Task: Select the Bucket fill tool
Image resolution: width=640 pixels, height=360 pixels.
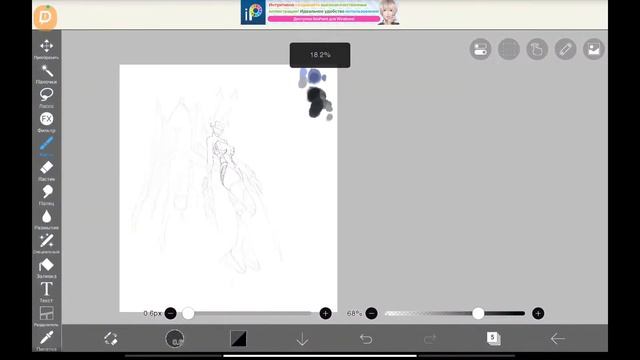Action: pyautogui.click(x=47, y=267)
